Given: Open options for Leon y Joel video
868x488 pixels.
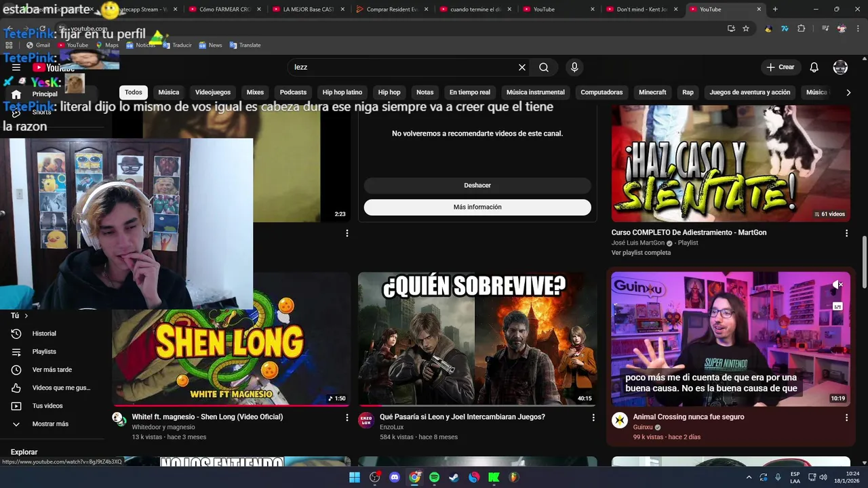Looking at the screenshot, I should pos(593,418).
